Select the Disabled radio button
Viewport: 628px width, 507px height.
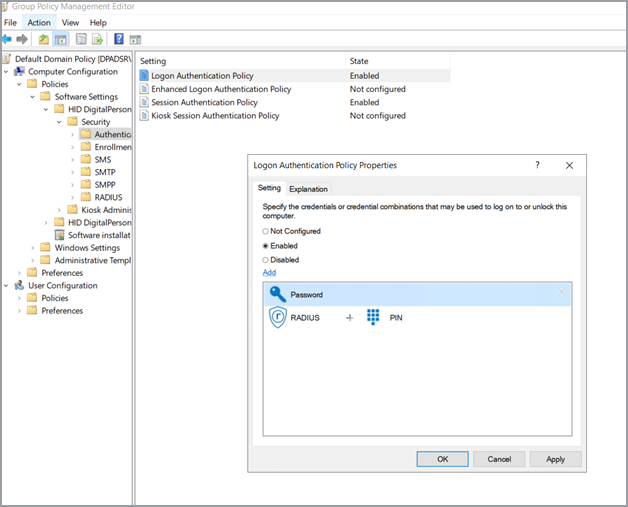click(266, 260)
